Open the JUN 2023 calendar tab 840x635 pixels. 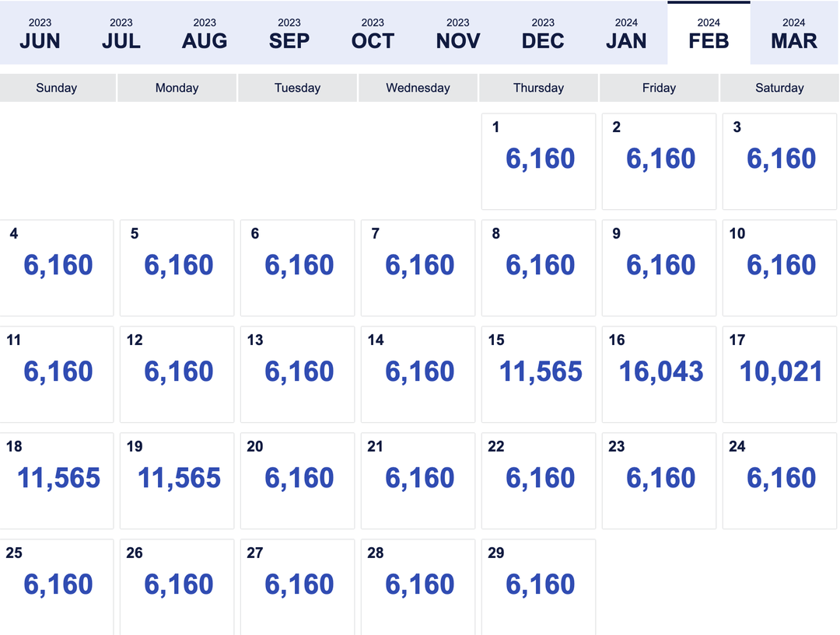[x=40, y=33]
